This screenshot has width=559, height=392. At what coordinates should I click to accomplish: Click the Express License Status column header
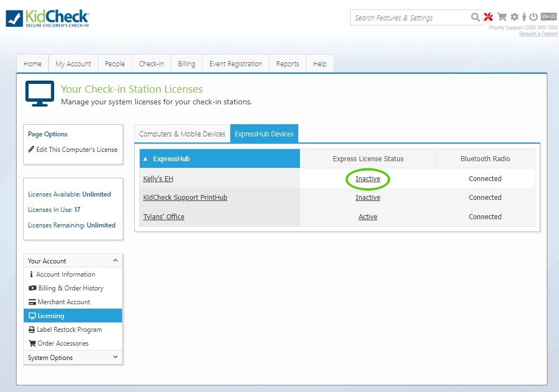pos(368,159)
